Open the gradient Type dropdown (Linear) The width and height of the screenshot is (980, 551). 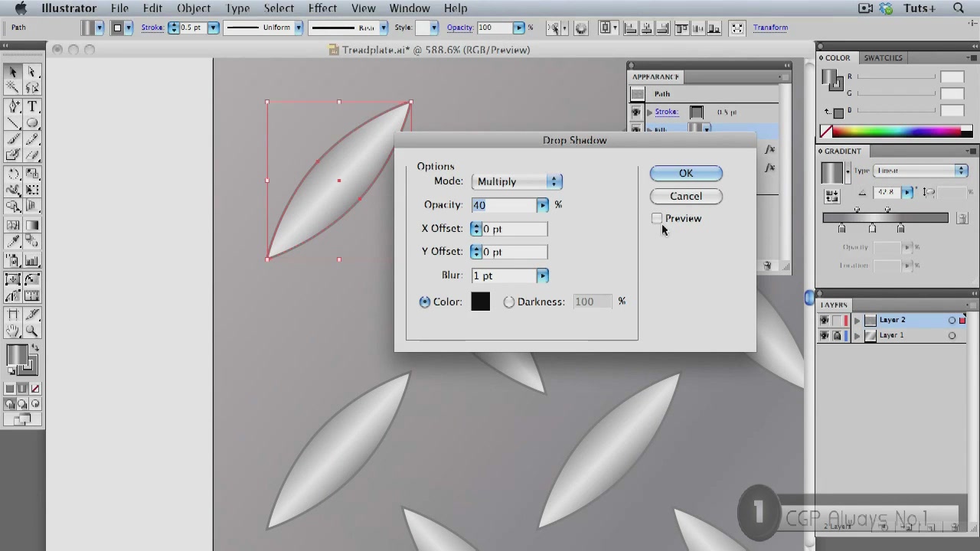[x=920, y=171]
